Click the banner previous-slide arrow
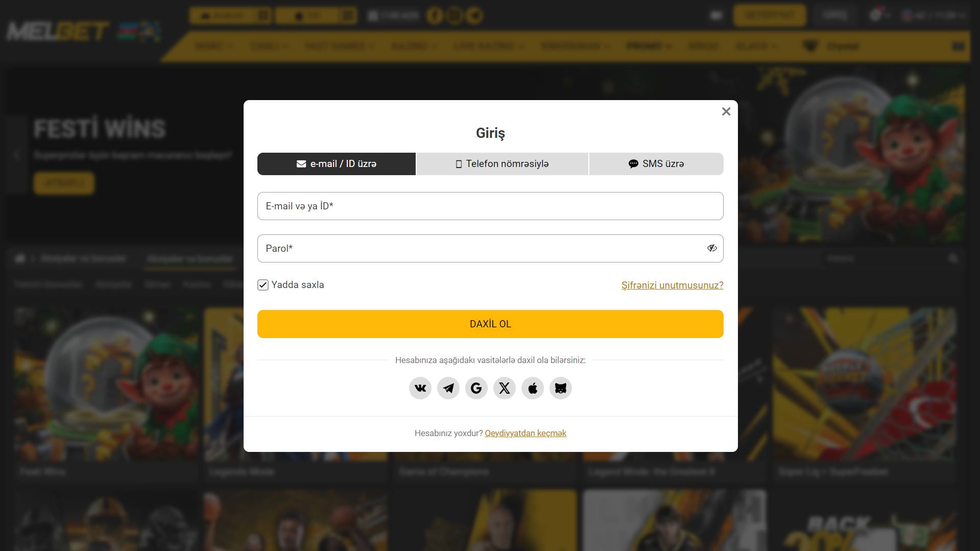Viewport: 980px width, 551px height. [x=17, y=155]
